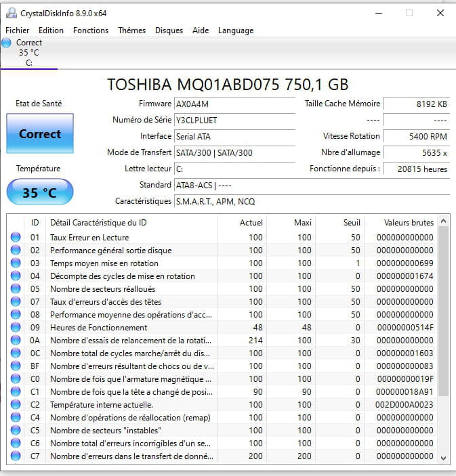Open the Aide menu
Viewport: 456px width, 476px height.
point(201,30)
